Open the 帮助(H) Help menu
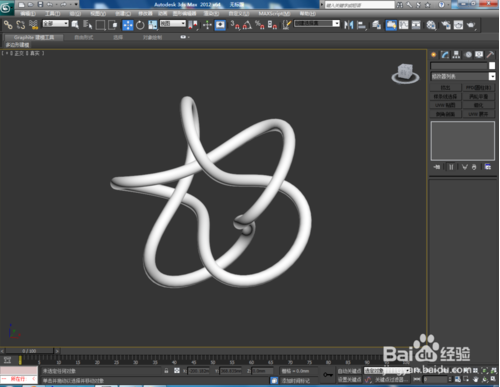Screen dimensions: 500x387 point(307,13)
